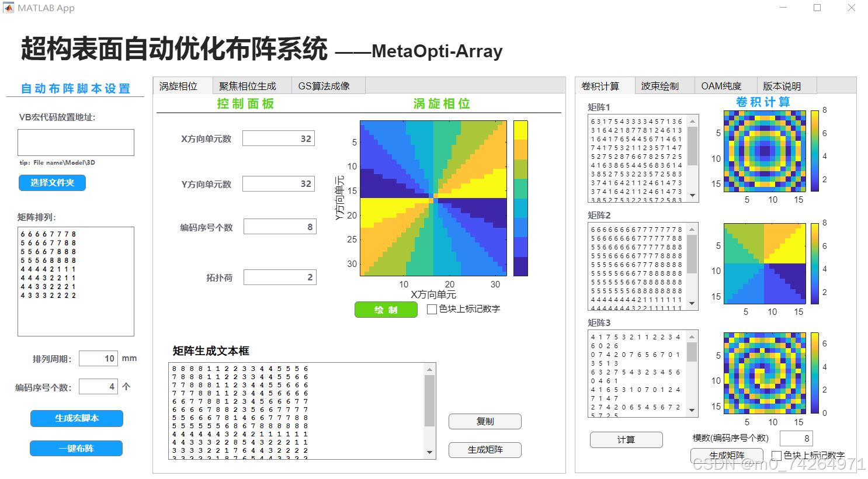
Task: Click down arrow of 矩阵1 scrollbar
Action: [693, 196]
